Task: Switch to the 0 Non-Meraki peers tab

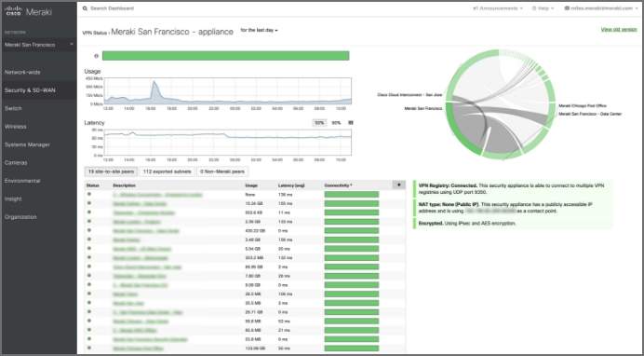Action: point(222,171)
